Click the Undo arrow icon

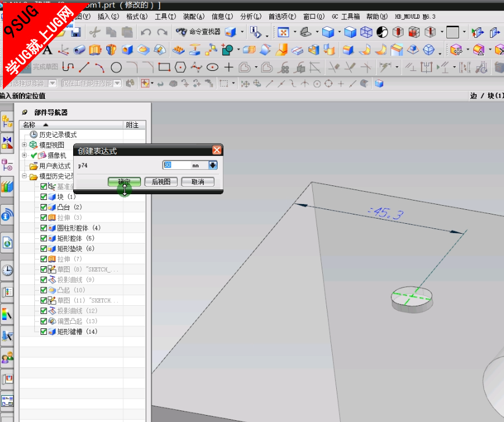146,32
